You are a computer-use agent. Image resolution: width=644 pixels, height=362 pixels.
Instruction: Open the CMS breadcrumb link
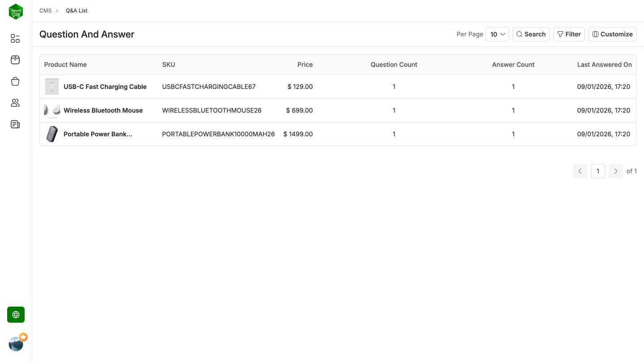coord(45,10)
